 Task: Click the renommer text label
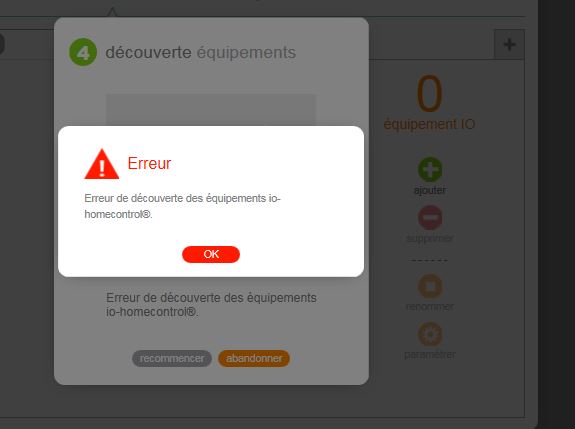(x=430, y=307)
